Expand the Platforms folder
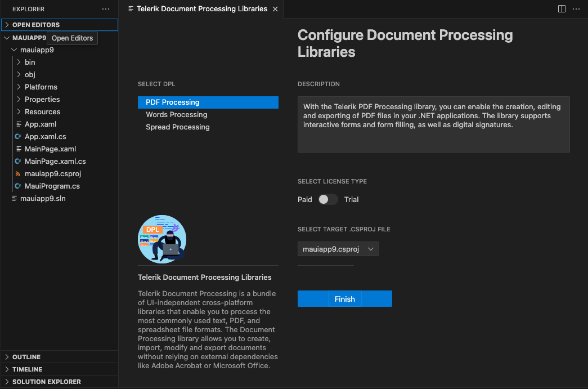 point(19,87)
